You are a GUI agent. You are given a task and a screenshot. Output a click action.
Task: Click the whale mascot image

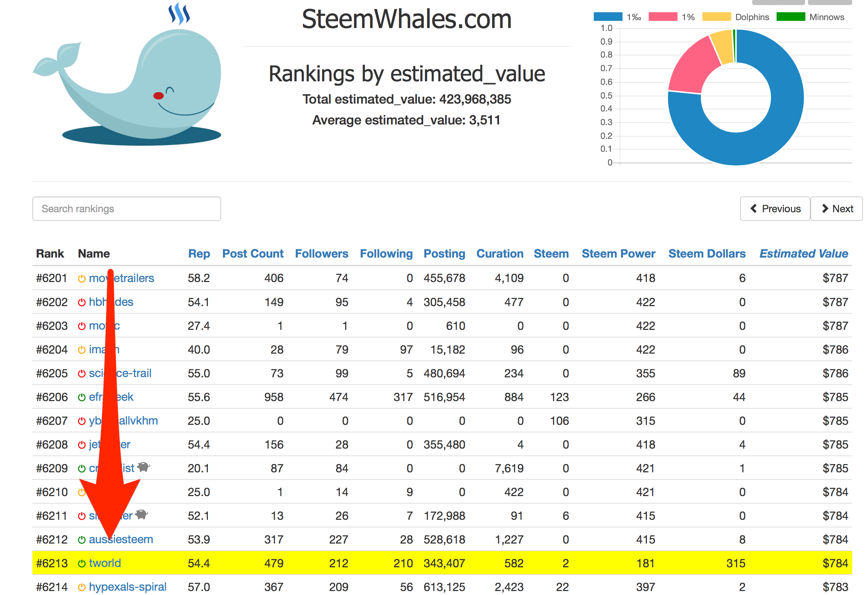tap(127, 88)
